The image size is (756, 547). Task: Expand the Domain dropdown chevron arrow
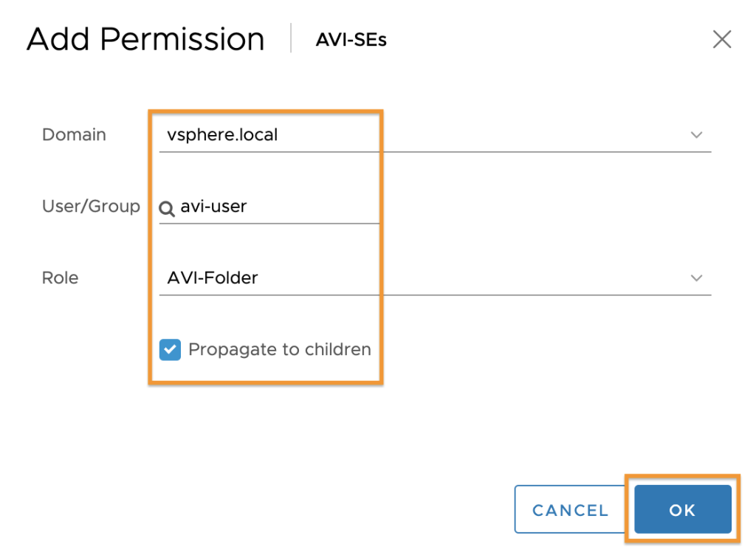tap(696, 135)
